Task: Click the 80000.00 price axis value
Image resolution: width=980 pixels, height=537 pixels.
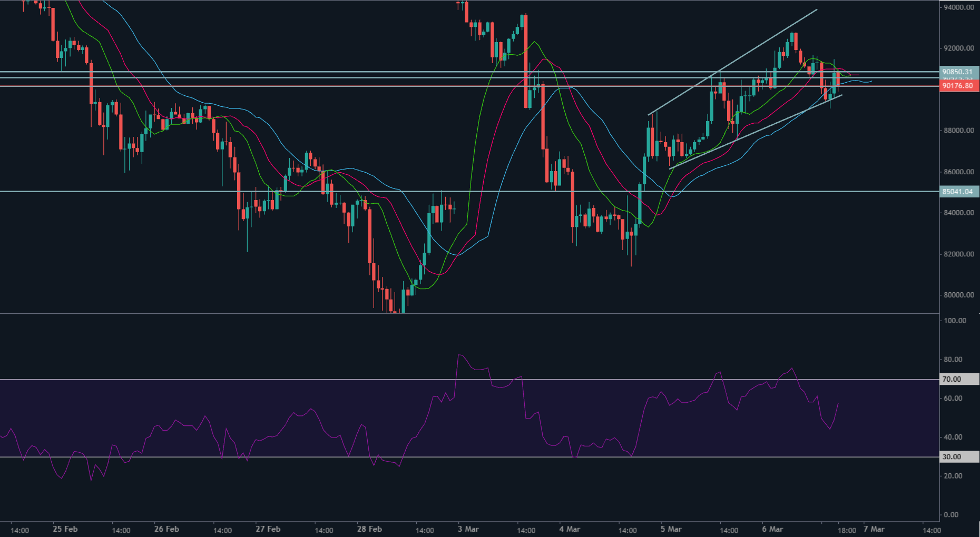Action: (x=959, y=295)
